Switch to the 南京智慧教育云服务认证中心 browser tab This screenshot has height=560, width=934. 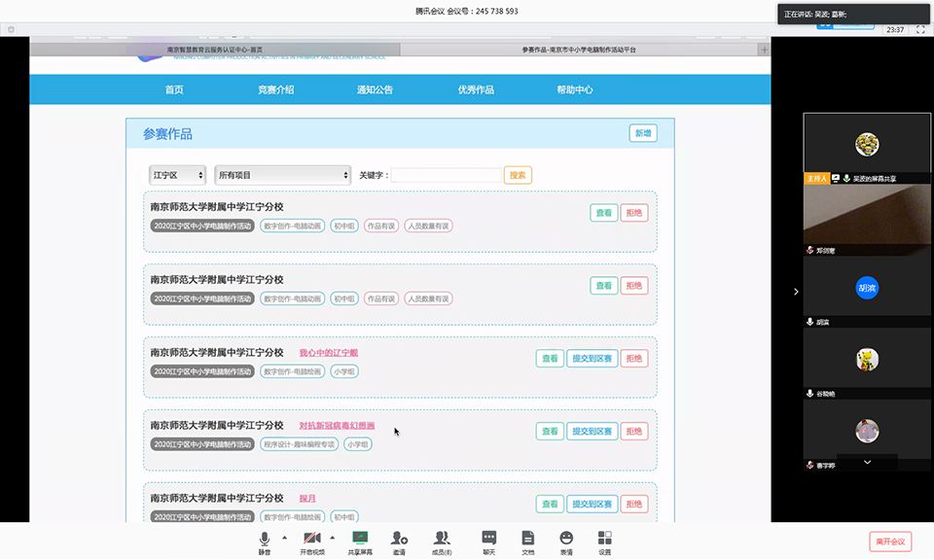[x=215, y=50]
